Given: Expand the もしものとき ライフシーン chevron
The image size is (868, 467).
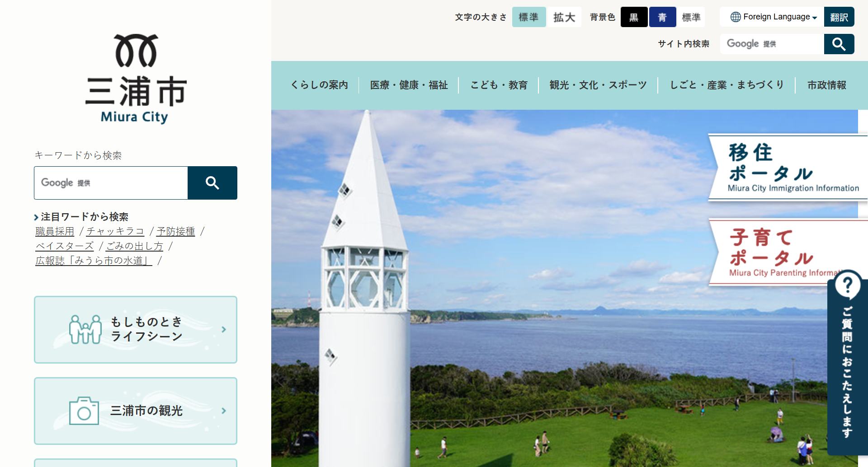Looking at the screenshot, I should 224,330.
